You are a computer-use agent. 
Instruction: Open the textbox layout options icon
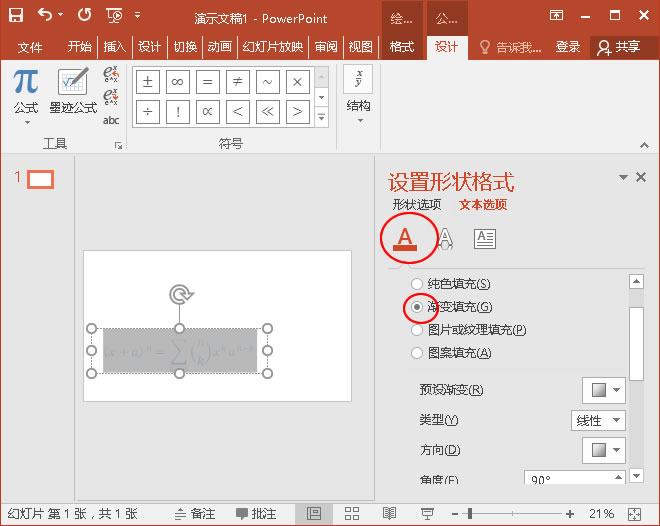[x=484, y=238]
